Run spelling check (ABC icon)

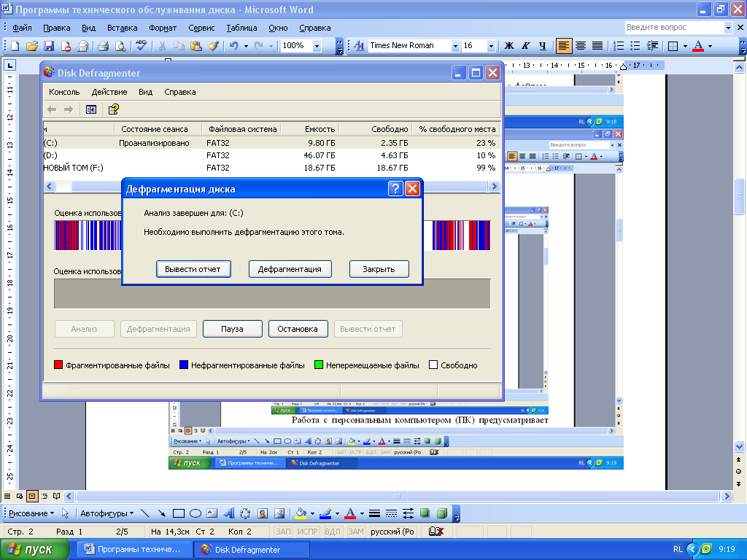[x=141, y=46]
